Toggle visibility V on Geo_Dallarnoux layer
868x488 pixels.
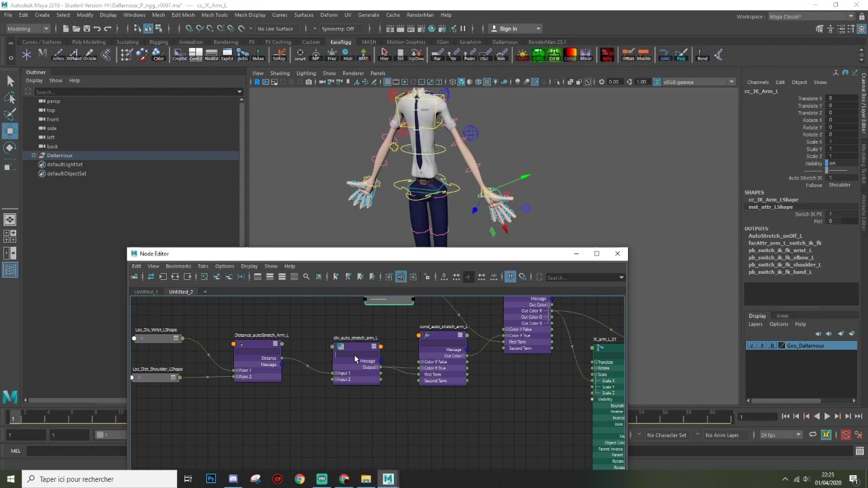pos(751,346)
